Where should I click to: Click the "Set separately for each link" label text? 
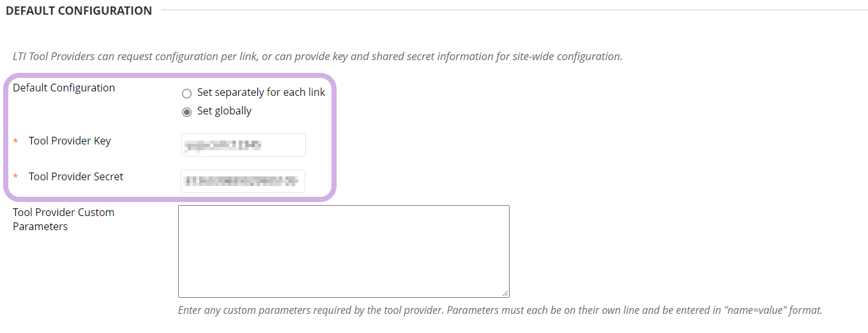261,93
